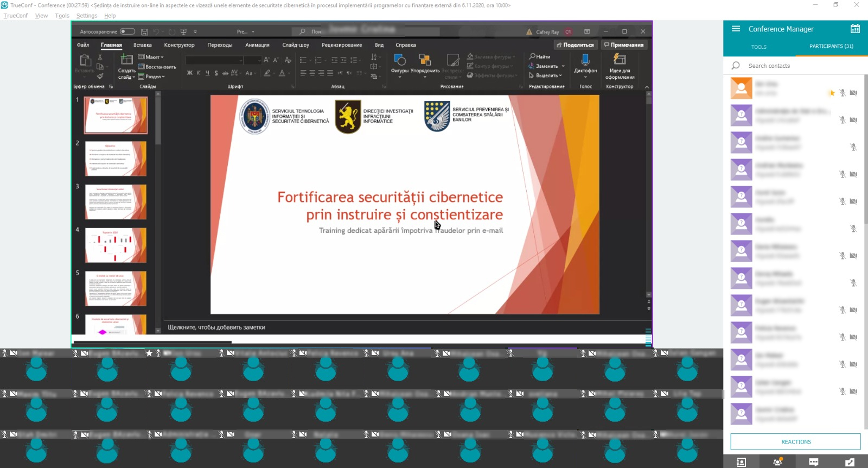Select Найти search tool in ribbon

pos(540,56)
